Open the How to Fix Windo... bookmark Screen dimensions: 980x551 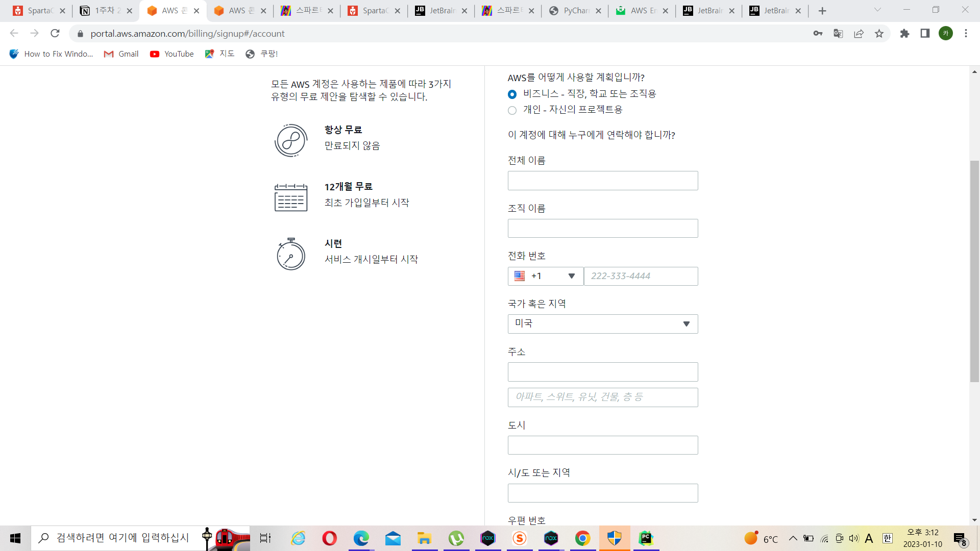click(51, 54)
